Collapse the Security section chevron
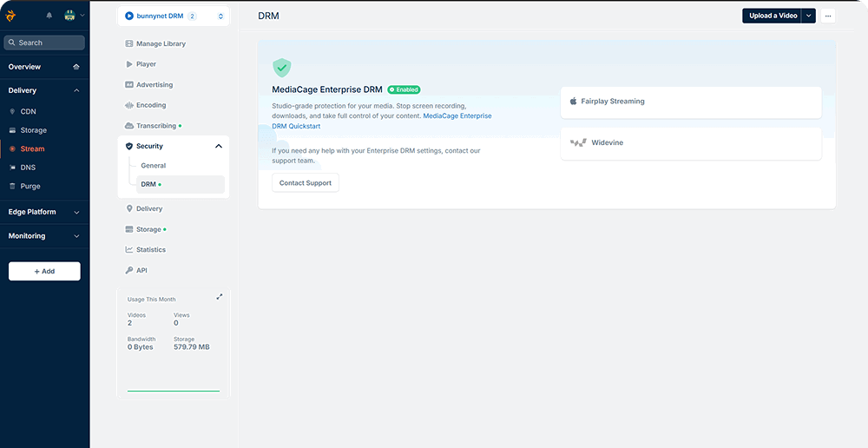This screenshot has width=868, height=448. pos(219,146)
